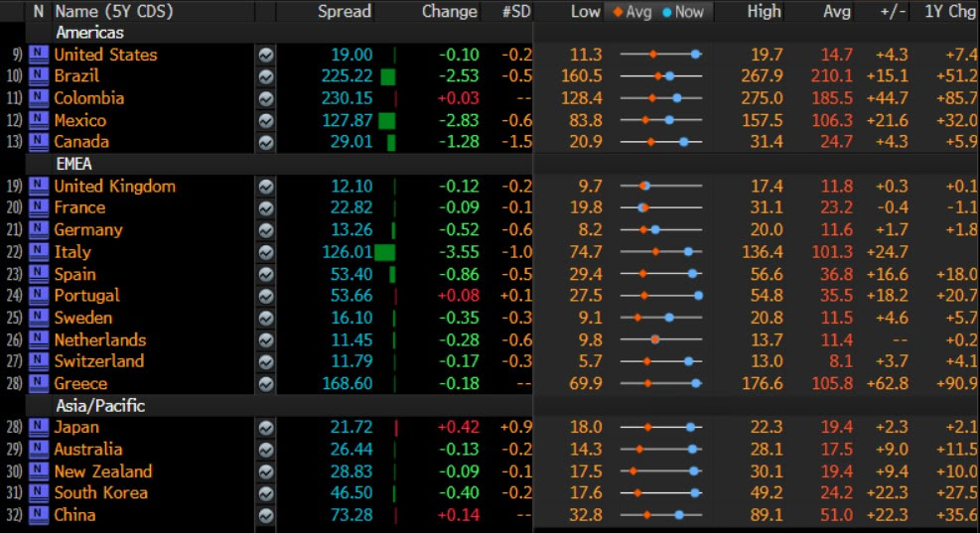Open the chart icon for Spain
The height and width of the screenshot is (533, 980).
tap(266, 274)
